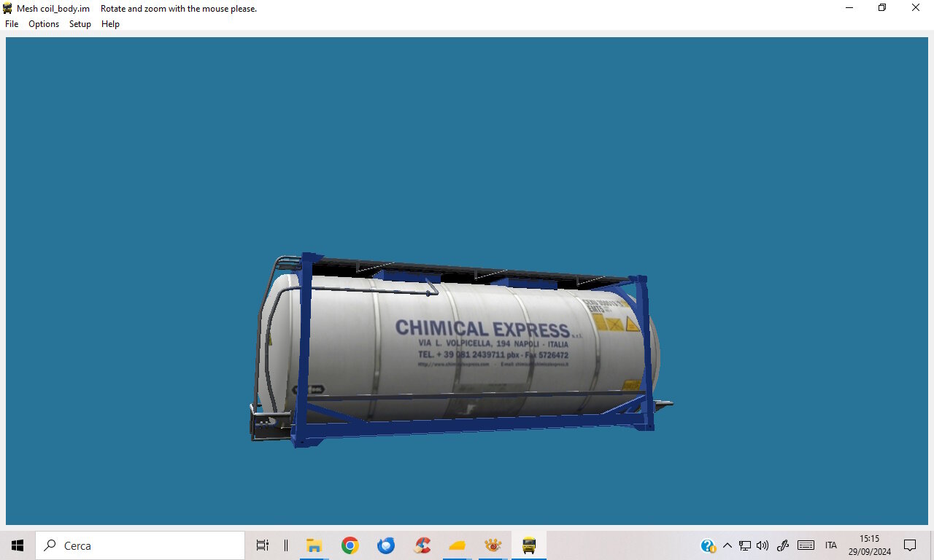The width and height of the screenshot is (934, 560).
Task: Open the File menu
Action: [x=12, y=24]
